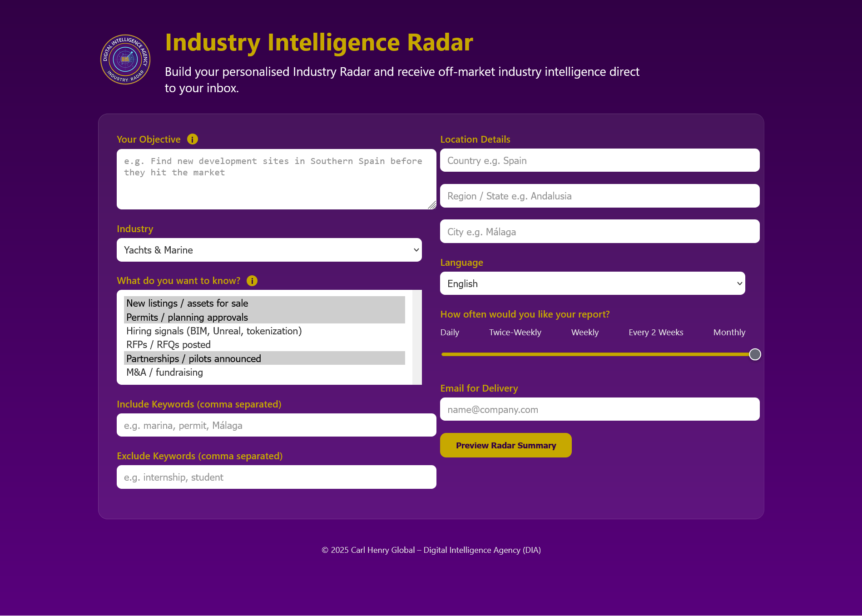This screenshot has width=862, height=616.
Task: Click info icon beside Your Objective
Action: tap(193, 139)
